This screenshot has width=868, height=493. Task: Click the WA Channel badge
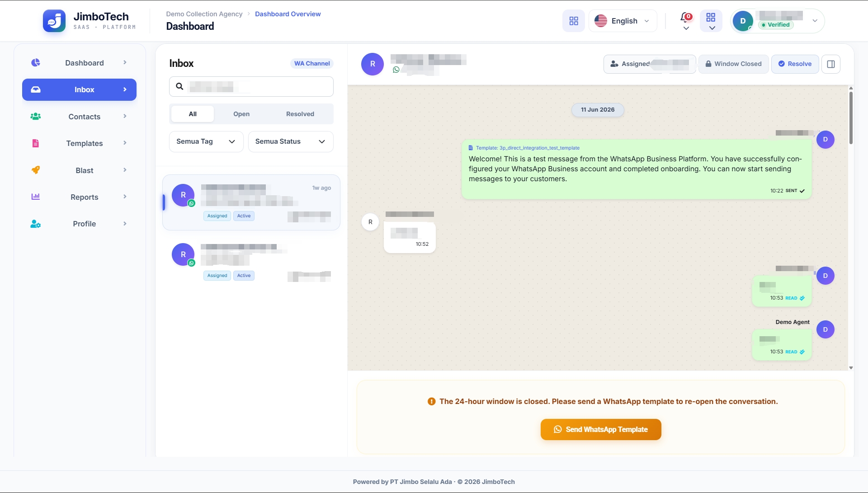tap(312, 63)
